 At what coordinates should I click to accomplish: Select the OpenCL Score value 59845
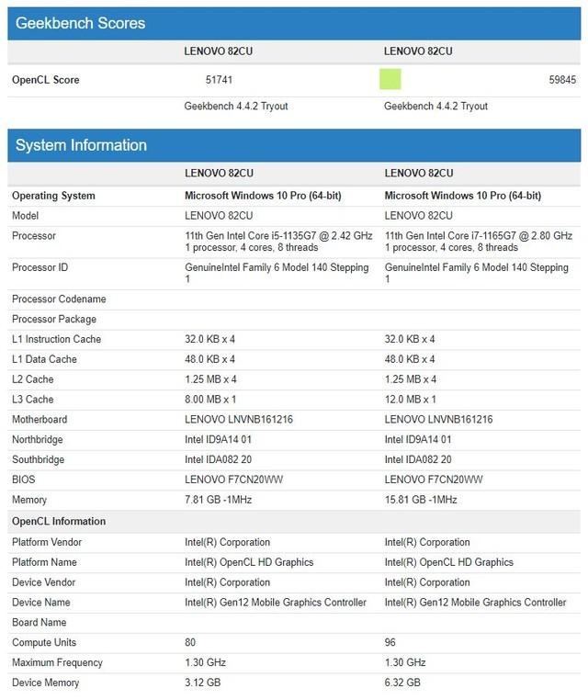click(x=562, y=80)
